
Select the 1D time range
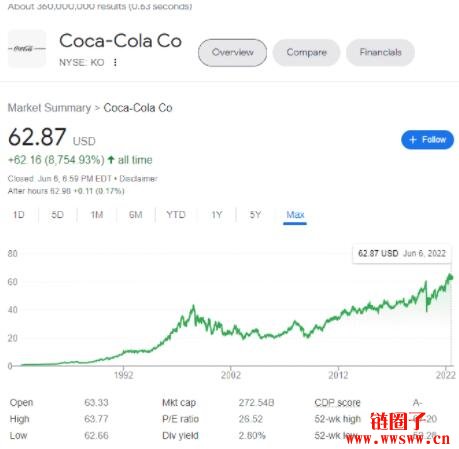[x=19, y=215]
